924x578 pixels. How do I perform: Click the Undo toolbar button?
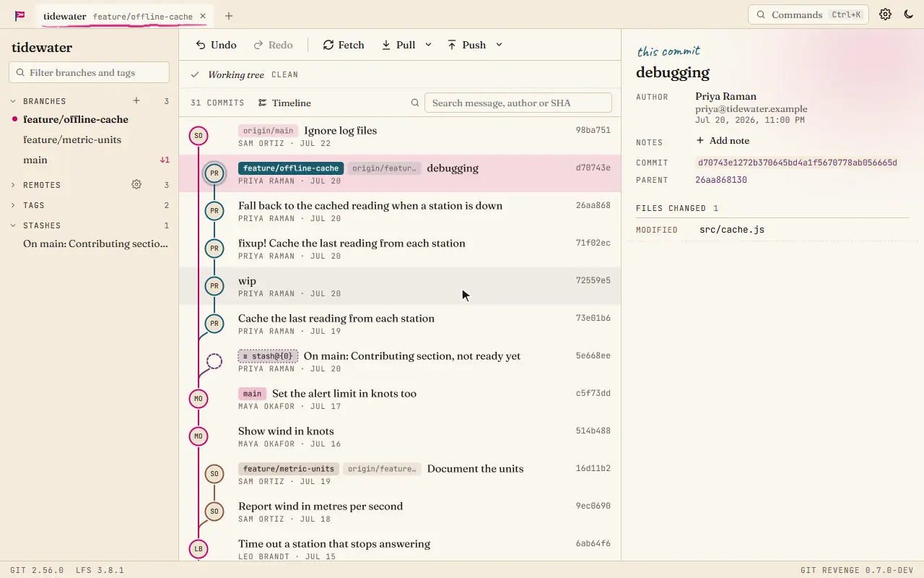click(216, 45)
